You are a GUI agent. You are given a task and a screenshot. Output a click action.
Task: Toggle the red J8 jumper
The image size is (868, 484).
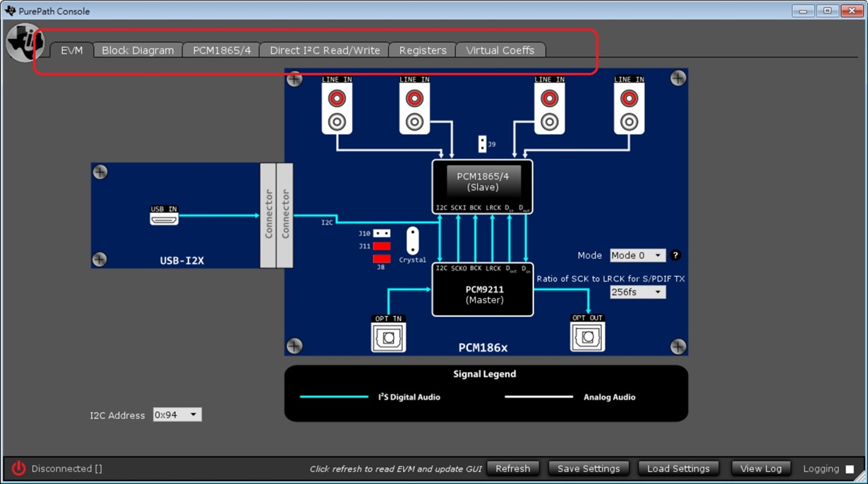point(382,259)
